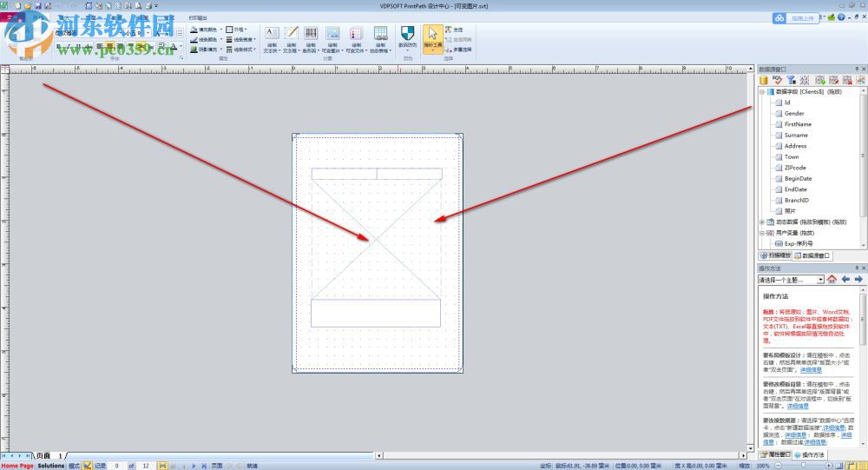Click the add data source icon with green plus

point(820,81)
